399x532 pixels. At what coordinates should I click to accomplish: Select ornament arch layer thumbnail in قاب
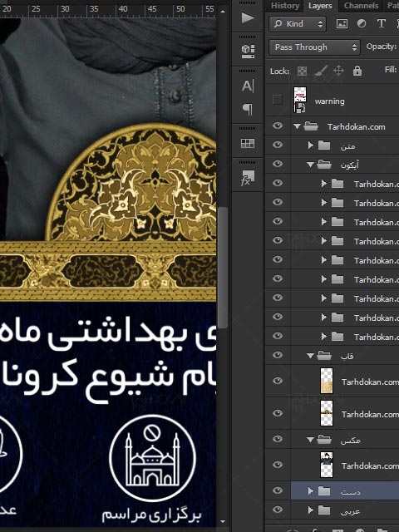[x=327, y=413]
